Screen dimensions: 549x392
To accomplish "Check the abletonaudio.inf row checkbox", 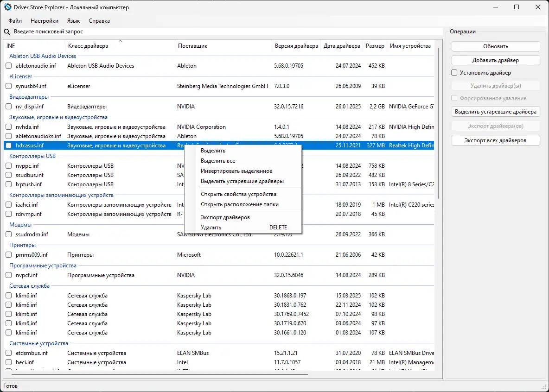I will point(9,65).
